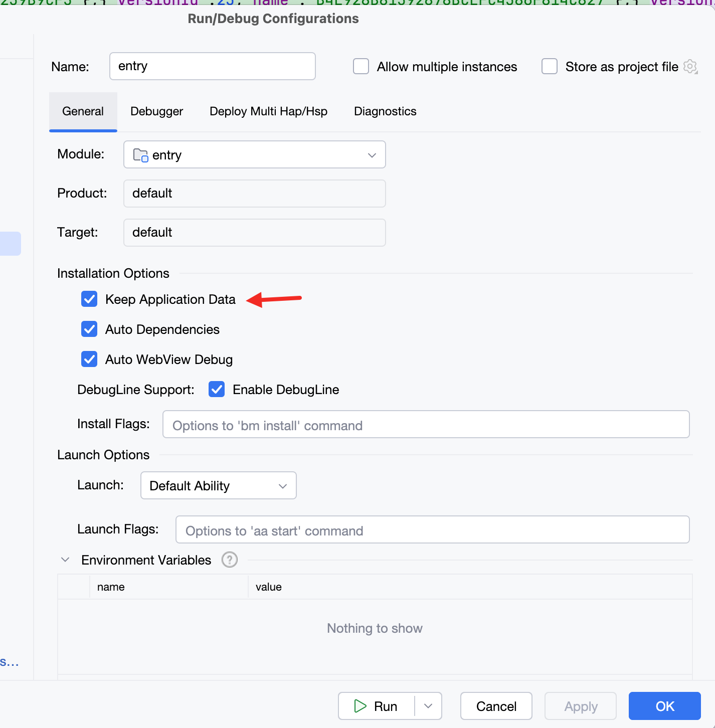Click the green Run play icon
This screenshot has height=728, width=715.
point(360,706)
